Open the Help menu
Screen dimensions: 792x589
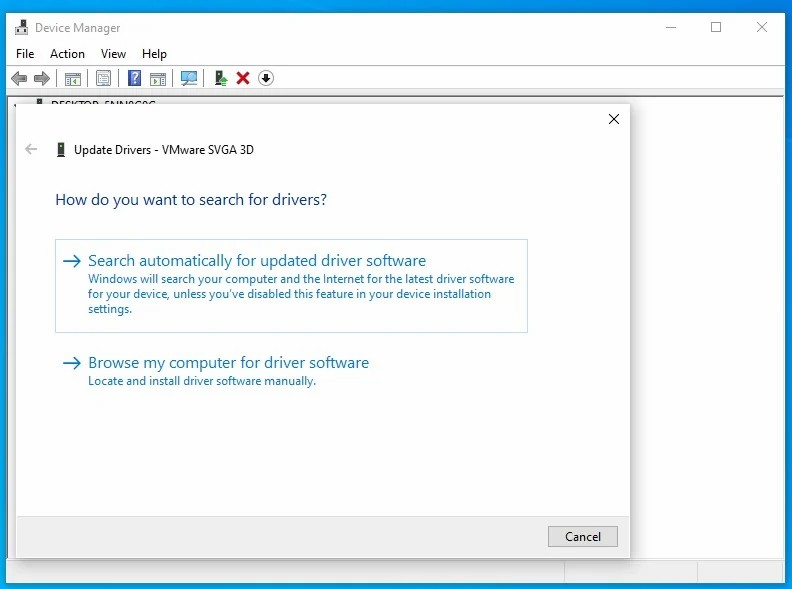154,54
